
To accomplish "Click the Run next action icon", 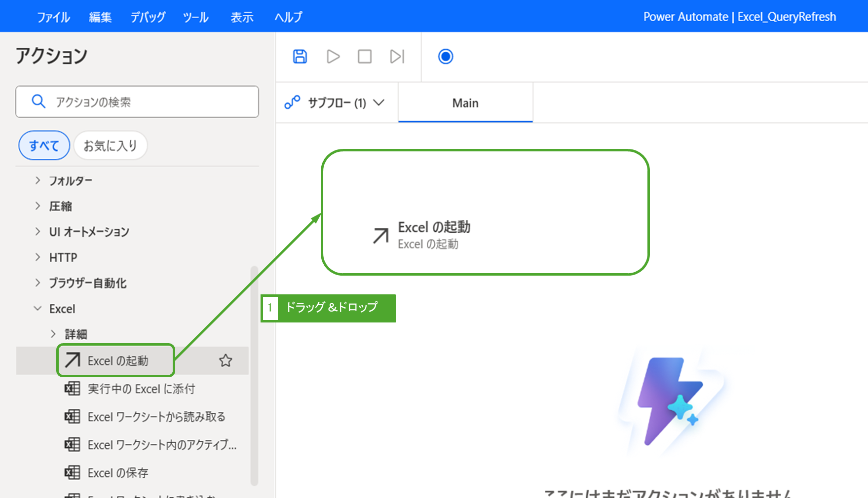I will pos(397,57).
